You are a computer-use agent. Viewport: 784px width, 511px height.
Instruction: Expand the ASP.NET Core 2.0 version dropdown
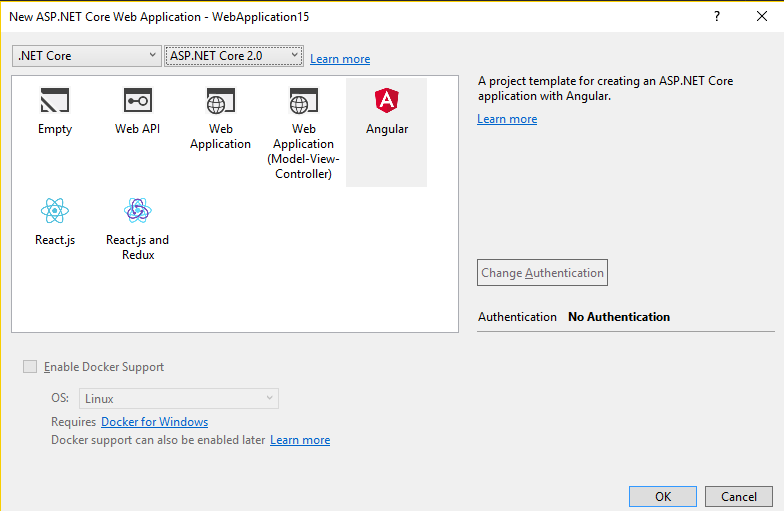click(x=233, y=56)
